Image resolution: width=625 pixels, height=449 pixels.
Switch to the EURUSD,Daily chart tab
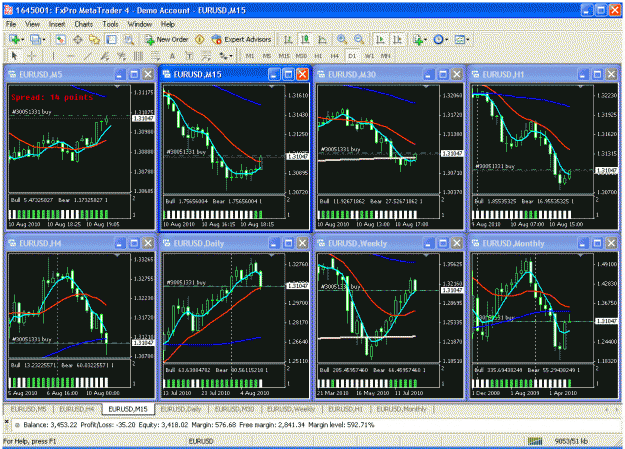[x=181, y=409]
